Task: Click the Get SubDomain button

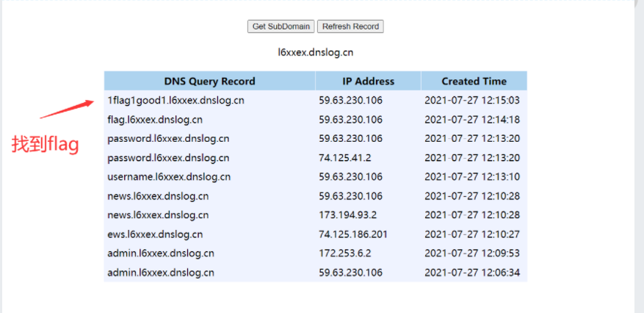Action: (281, 26)
